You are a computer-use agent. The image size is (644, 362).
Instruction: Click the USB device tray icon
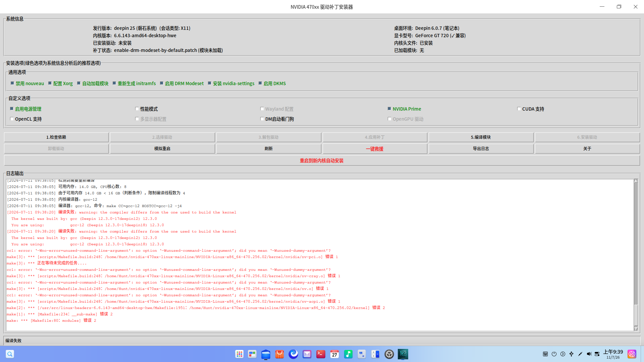click(572, 354)
